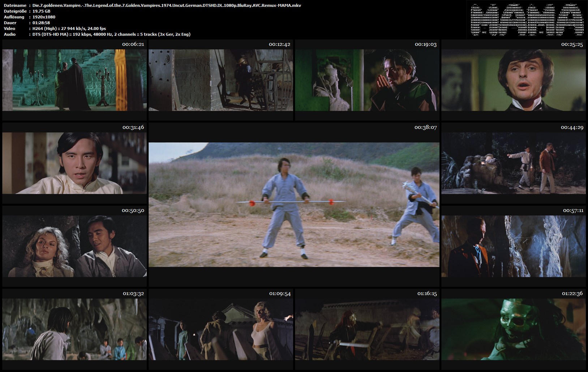Click the timestamp text "01:22:36"
Screen dimensions: 588x372
tap(572, 294)
